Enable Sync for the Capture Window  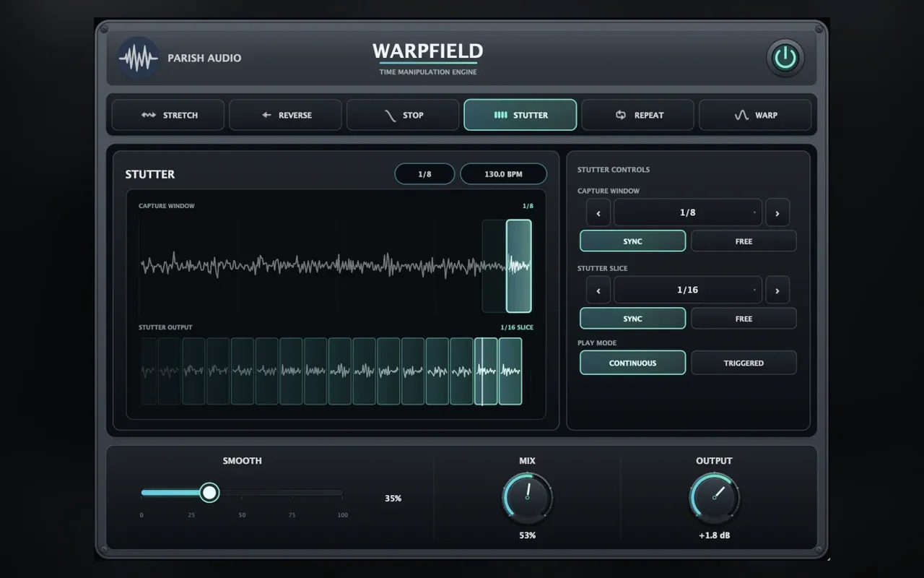(633, 241)
